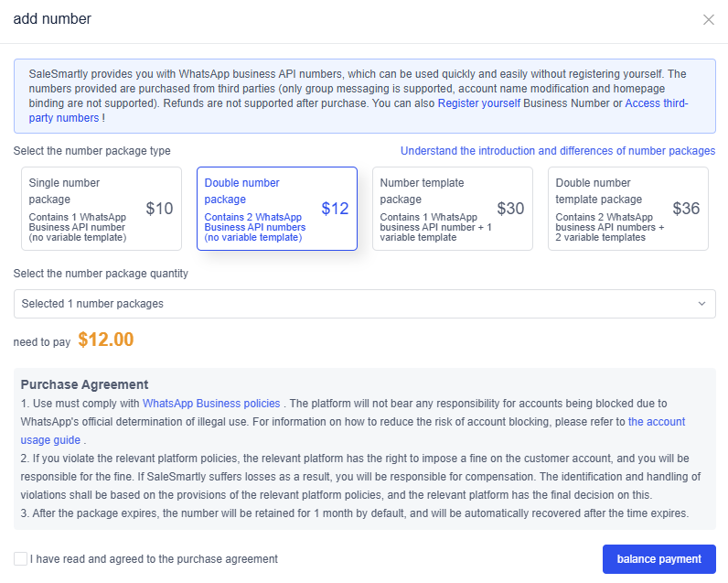Select the Double number template package
The width and height of the screenshot is (728, 583).
[x=627, y=209]
